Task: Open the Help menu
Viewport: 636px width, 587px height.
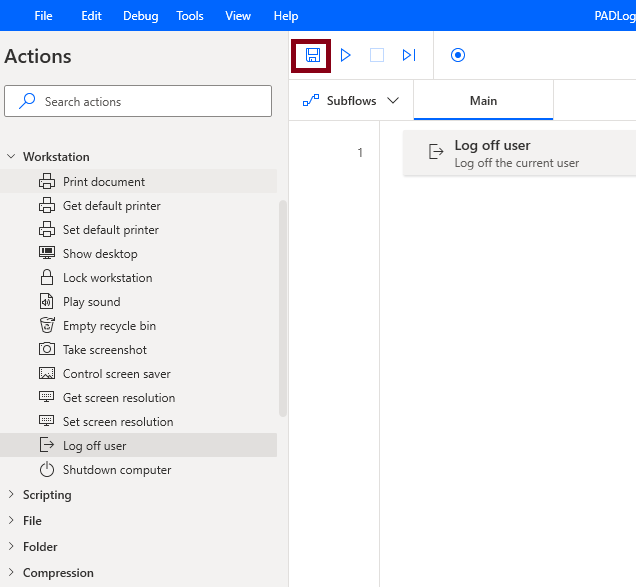Action: tap(286, 16)
